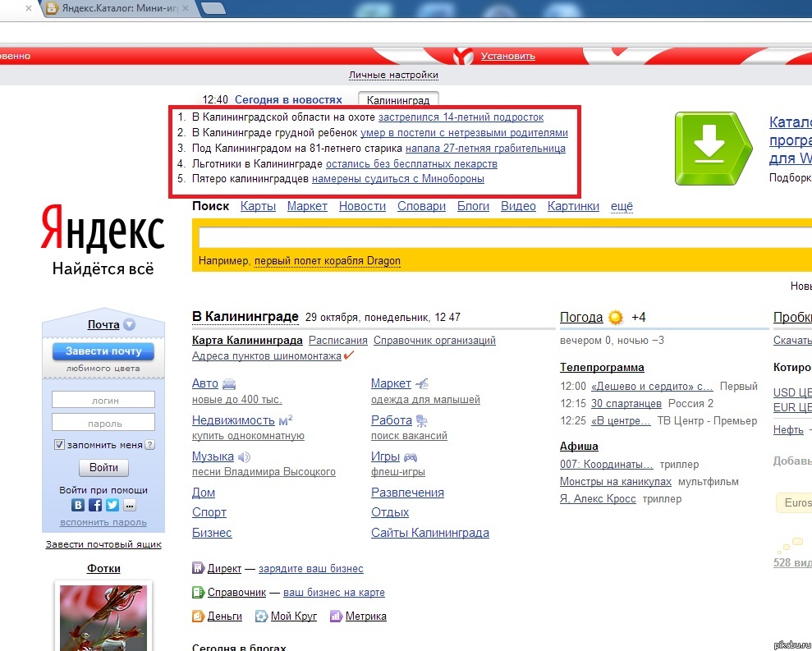Screen dimensions: 812x651
Task: Sign in using the Twitter icon
Action: pyautogui.click(x=112, y=504)
